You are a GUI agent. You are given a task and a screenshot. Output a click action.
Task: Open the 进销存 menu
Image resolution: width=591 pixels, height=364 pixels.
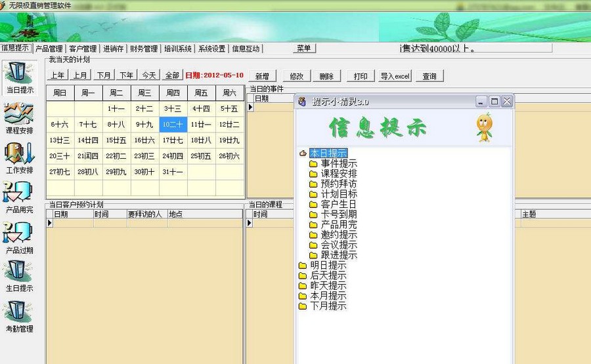pyautogui.click(x=114, y=49)
